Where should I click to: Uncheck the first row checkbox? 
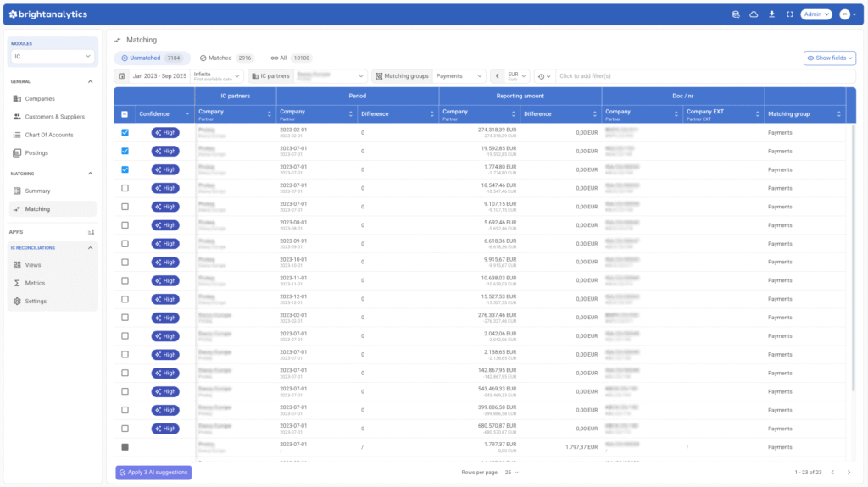point(125,132)
